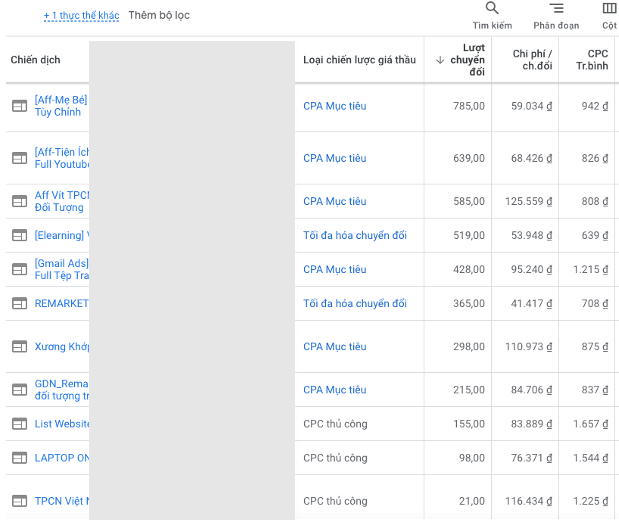619x520 pixels.
Task: Select the average CPC value 1.215 ₫
Action: coord(591,269)
